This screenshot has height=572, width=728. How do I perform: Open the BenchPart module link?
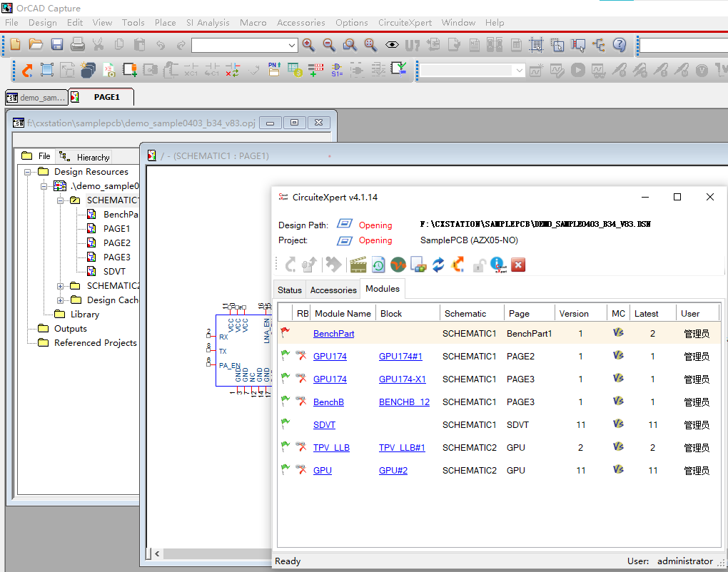coord(333,334)
